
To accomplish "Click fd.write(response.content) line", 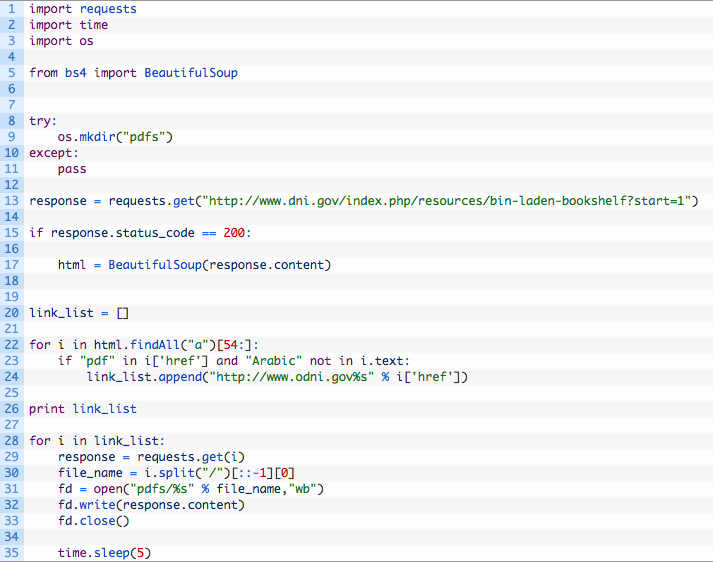I will coord(151,505).
